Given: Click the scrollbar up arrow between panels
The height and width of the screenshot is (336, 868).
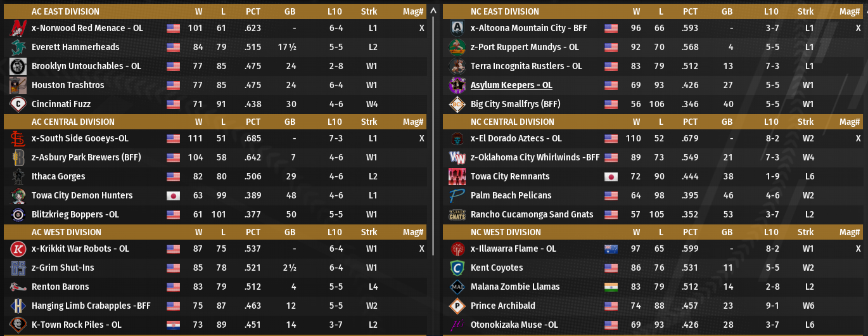Looking at the screenshot, I should tap(433, 10).
